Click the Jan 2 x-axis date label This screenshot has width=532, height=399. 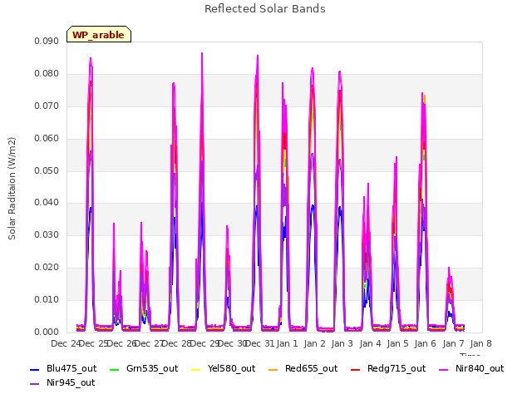point(314,343)
